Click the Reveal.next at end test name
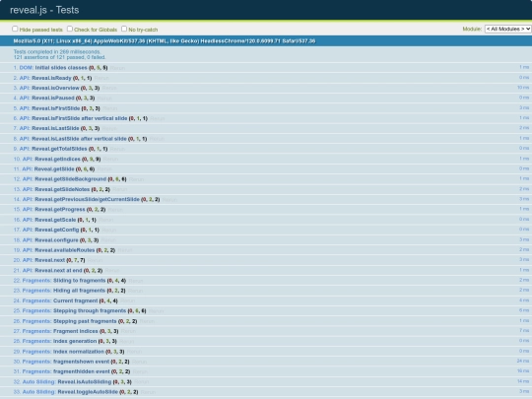The width and height of the screenshot is (532, 399). (58, 270)
